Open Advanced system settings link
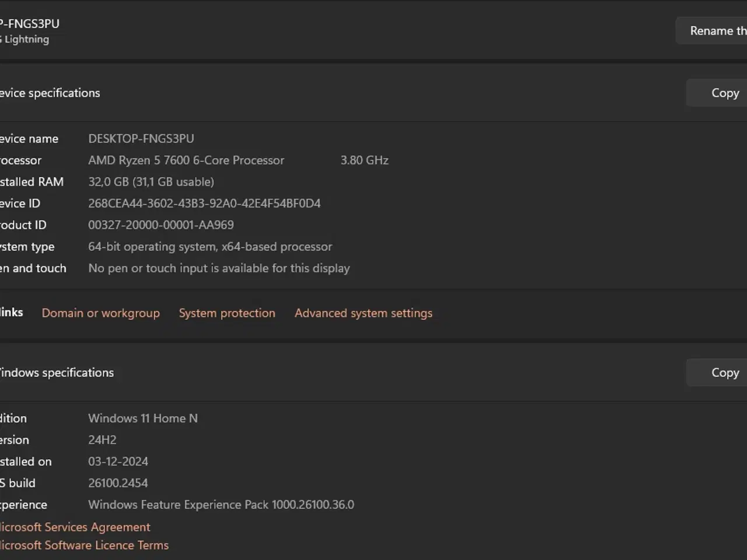 364,313
